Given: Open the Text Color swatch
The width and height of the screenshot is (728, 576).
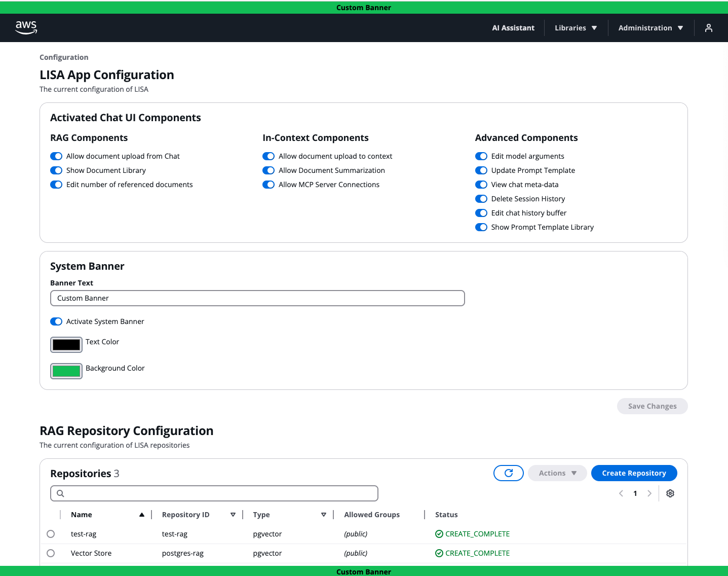Looking at the screenshot, I should 66,345.
